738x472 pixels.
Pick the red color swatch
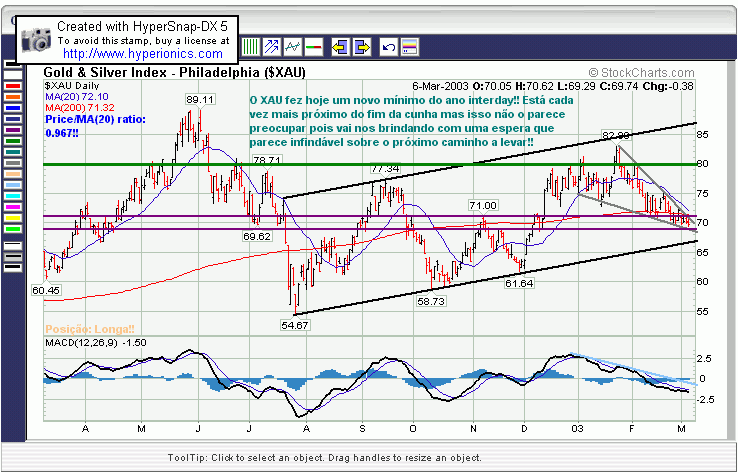click(13, 87)
